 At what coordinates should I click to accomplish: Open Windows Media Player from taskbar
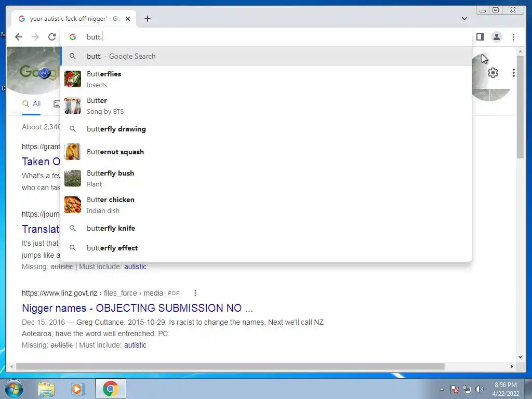coord(78,389)
